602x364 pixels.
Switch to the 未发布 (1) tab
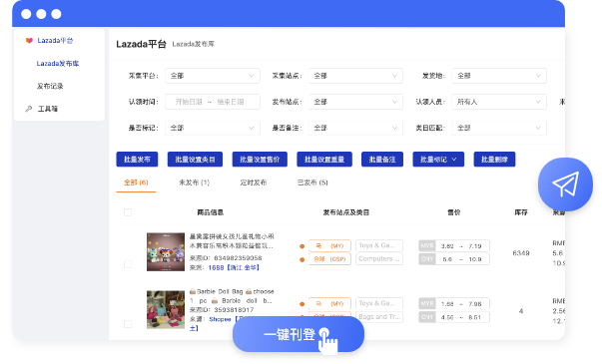tap(195, 182)
